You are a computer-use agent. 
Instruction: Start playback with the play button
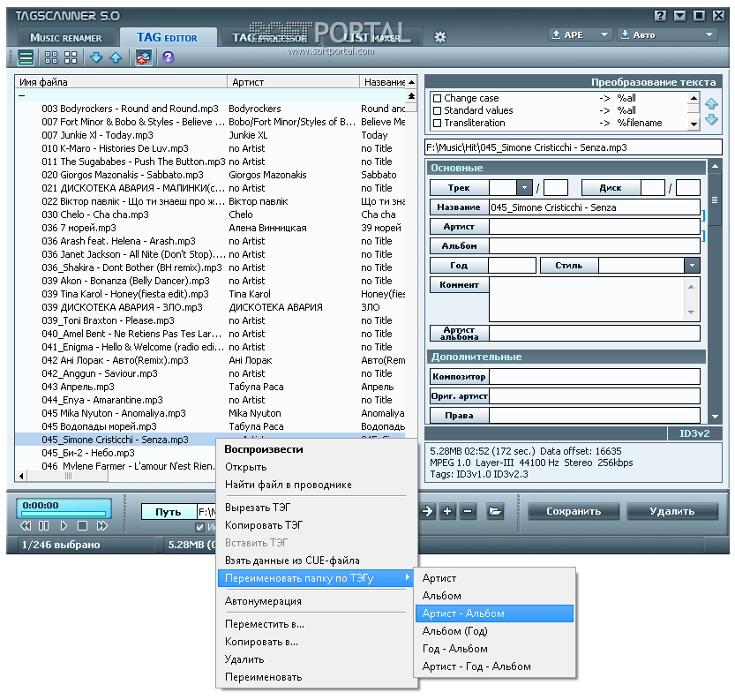point(64,525)
